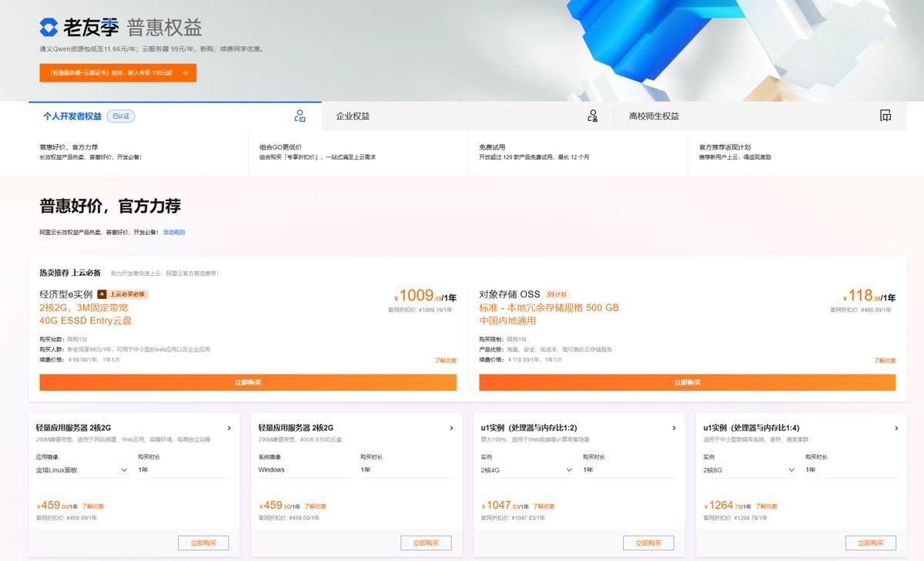This screenshot has width=924, height=561.
Task: Open 购买时长 1年 field in Windows card
Action: tap(407, 470)
